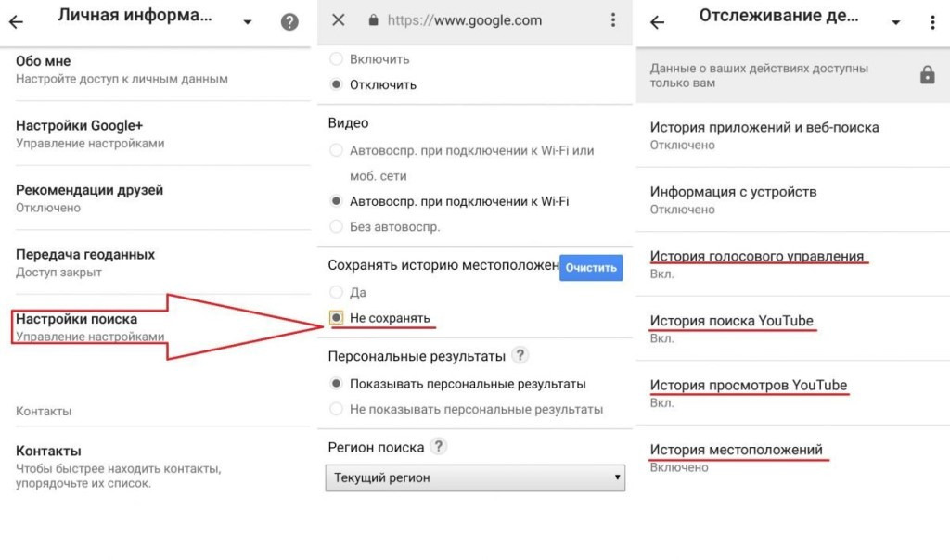Expand the Личная информация title dropdown
This screenshot has height=560, width=950.
(248, 22)
